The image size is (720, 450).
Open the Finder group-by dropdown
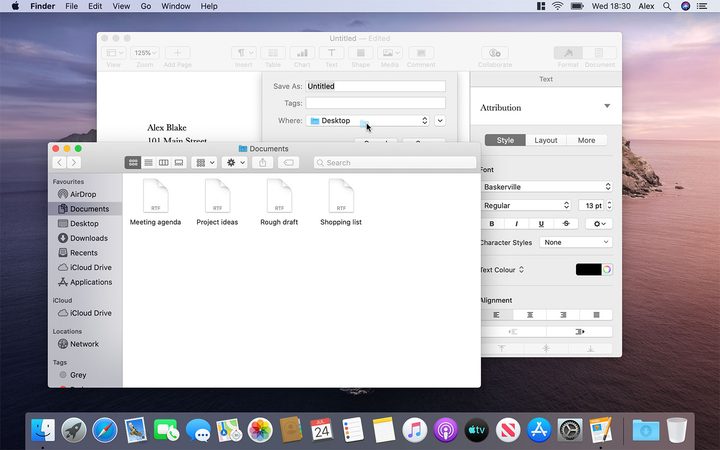click(204, 163)
